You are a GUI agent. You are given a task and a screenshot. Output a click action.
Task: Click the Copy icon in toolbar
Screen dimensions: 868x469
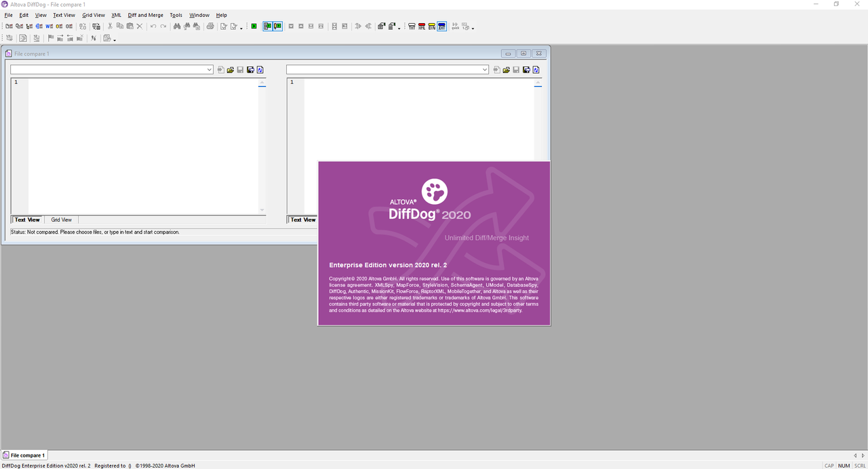pos(119,26)
